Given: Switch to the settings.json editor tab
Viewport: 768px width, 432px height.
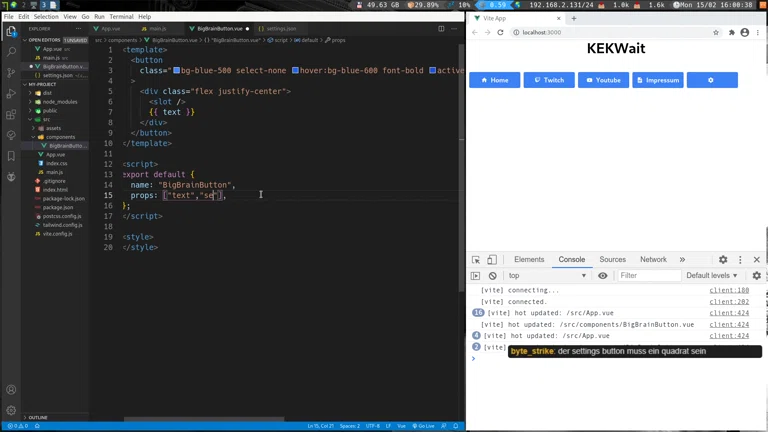Looking at the screenshot, I should (x=281, y=29).
